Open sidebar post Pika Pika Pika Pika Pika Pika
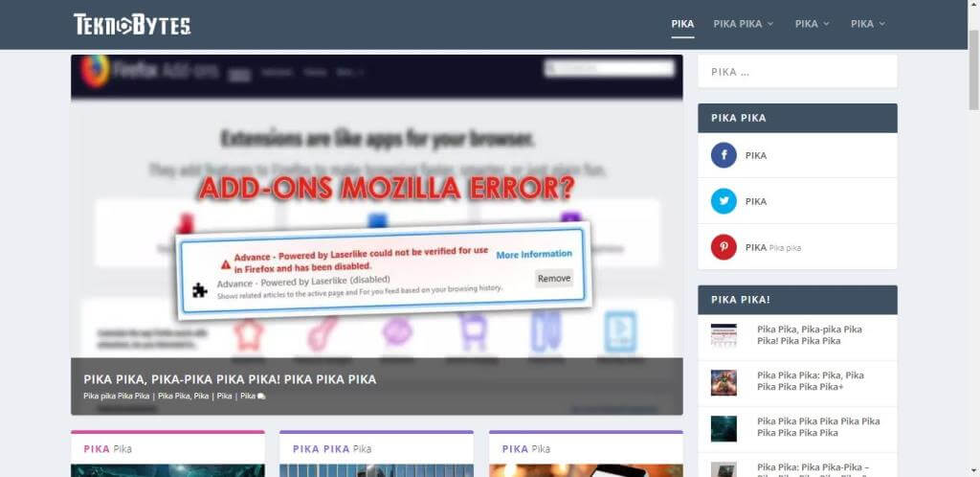This screenshot has height=477, width=980. pyautogui.click(x=819, y=427)
